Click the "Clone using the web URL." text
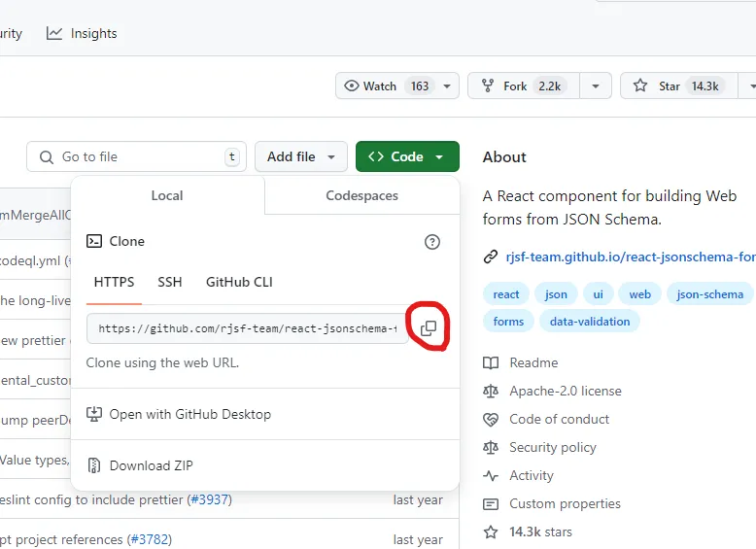756x549 pixels. [162, 362]
